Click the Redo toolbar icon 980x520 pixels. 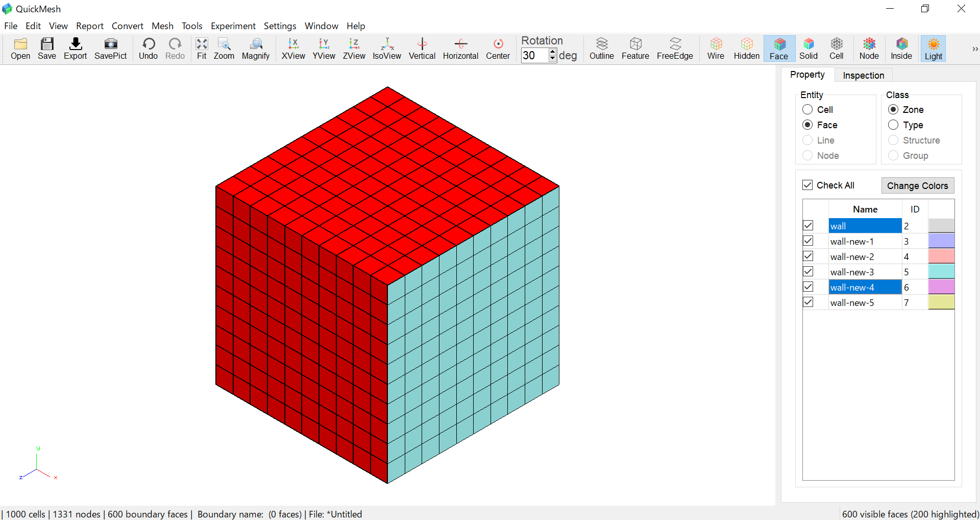[x=175, y=49]
